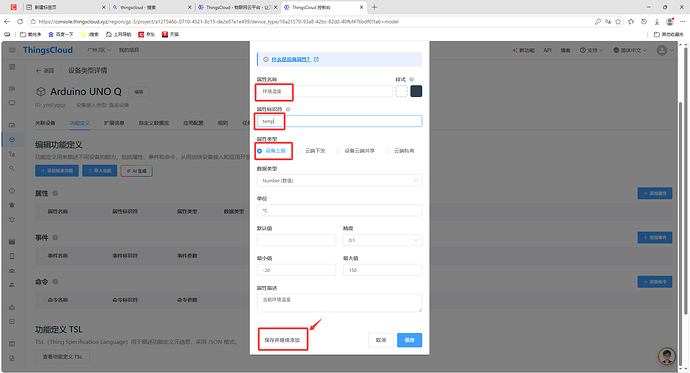This screenshot has width=690, height=373.
Task: Click the help icon beside 事件 section heading
Action: point(55,238)
